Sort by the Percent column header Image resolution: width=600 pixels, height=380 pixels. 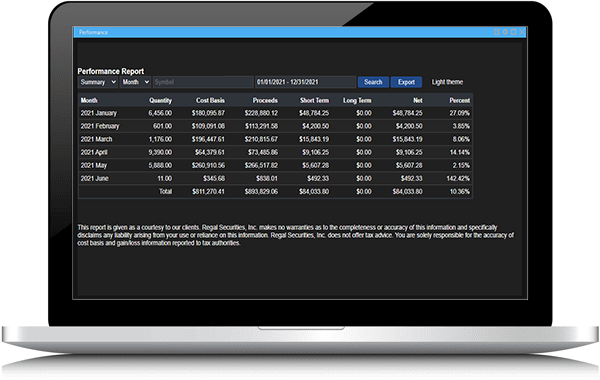pos(460,100)
